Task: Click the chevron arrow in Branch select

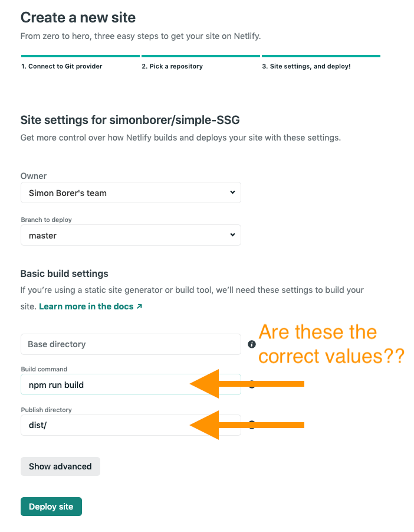Action: tap(232, 235)
